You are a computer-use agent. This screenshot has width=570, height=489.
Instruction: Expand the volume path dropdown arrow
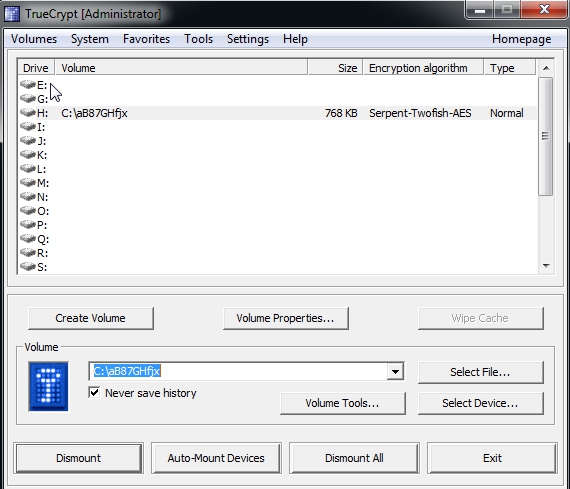[395, 371]
